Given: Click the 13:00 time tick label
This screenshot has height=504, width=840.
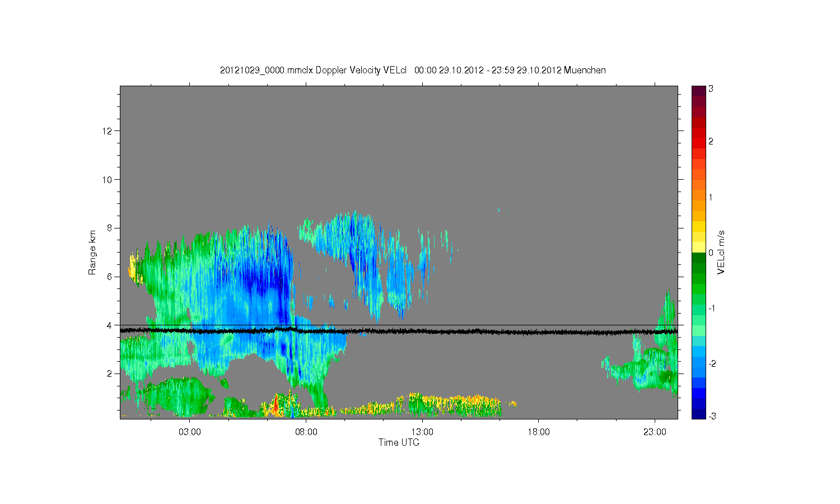Looking at the screenshot, I should coord(422,432).
